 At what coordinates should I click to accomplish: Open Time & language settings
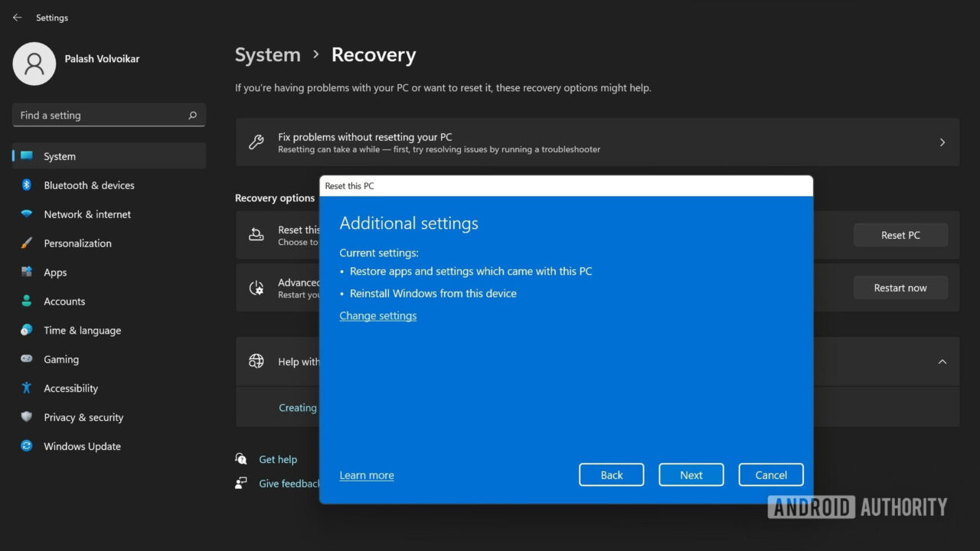pos(82,331)
